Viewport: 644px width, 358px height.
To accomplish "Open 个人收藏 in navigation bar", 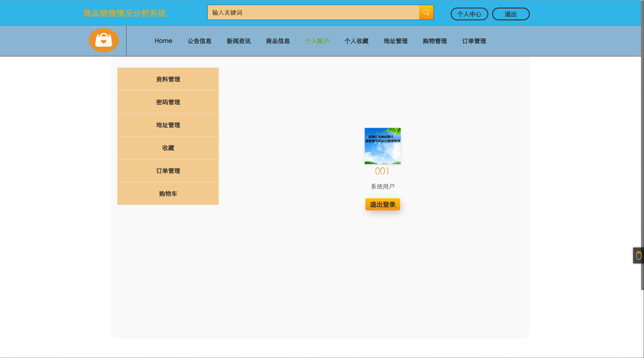I will (x=356, y=41).
